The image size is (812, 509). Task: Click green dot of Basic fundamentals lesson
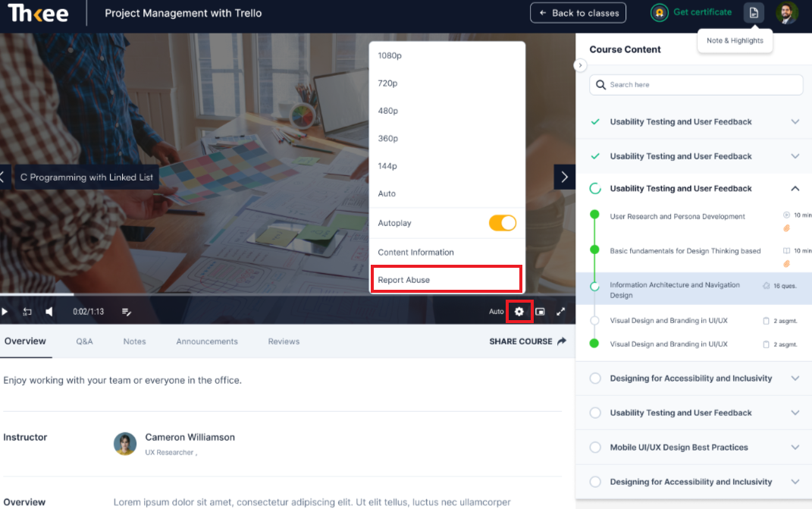click(594, 250)
